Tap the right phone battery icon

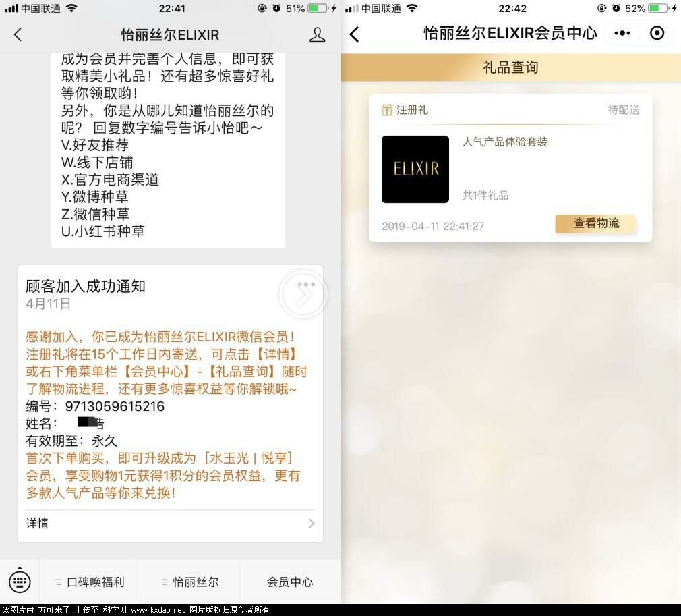(x=659, y=8)
